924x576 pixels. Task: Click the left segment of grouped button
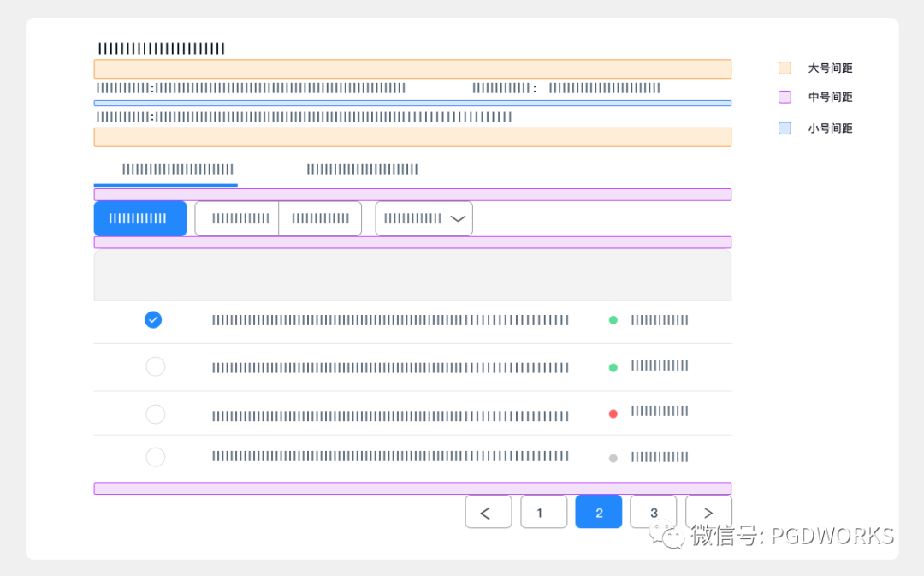237,219
